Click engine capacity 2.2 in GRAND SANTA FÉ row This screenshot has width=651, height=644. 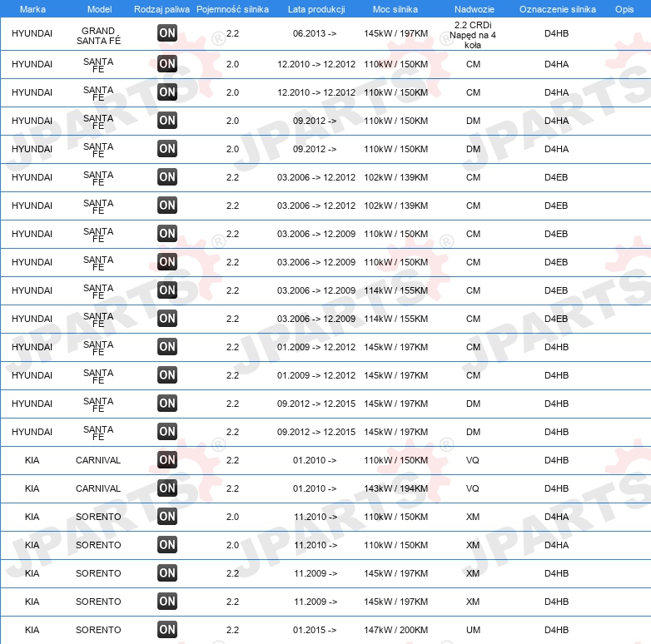pyautogui.click(x=232, y=33)
